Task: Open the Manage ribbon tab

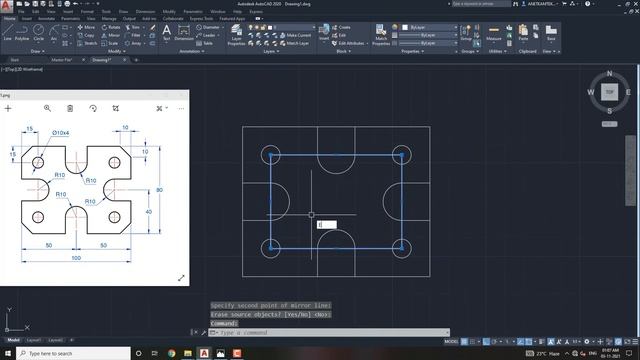Action: [x=109, y=18]
